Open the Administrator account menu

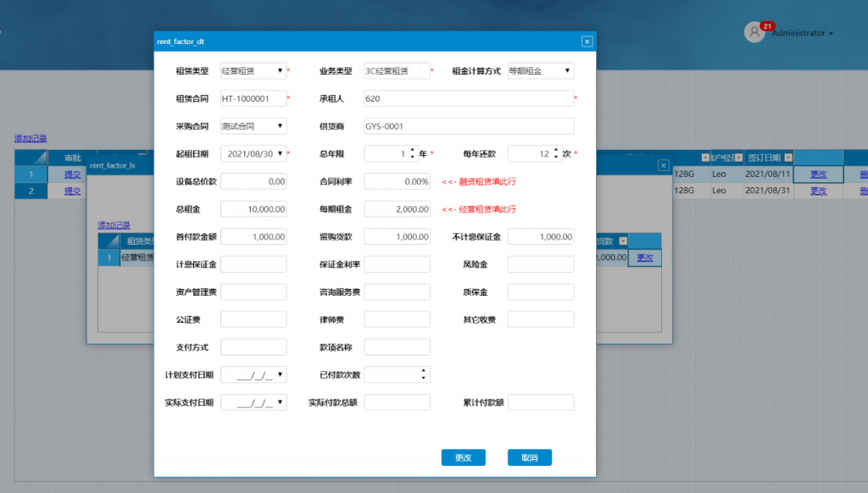point(802,33)
